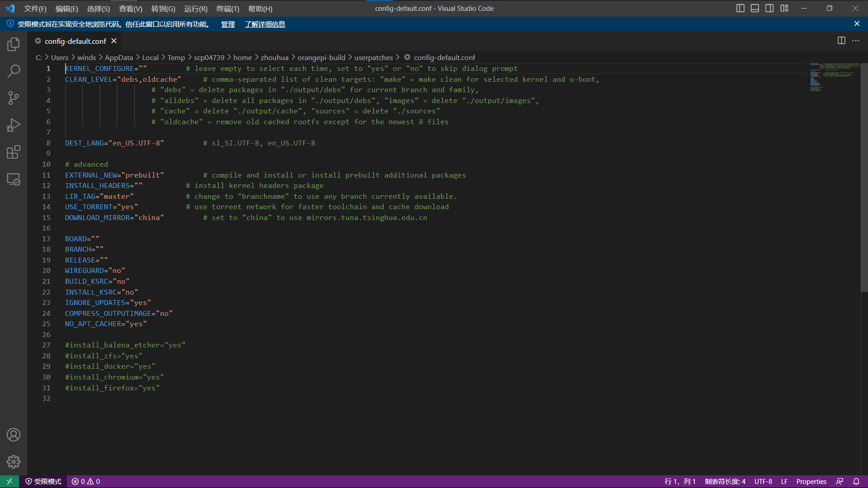Viewport: 868px width, 488px height.
Task: Expand the Users breadcrumb
Action: (60, 57)
